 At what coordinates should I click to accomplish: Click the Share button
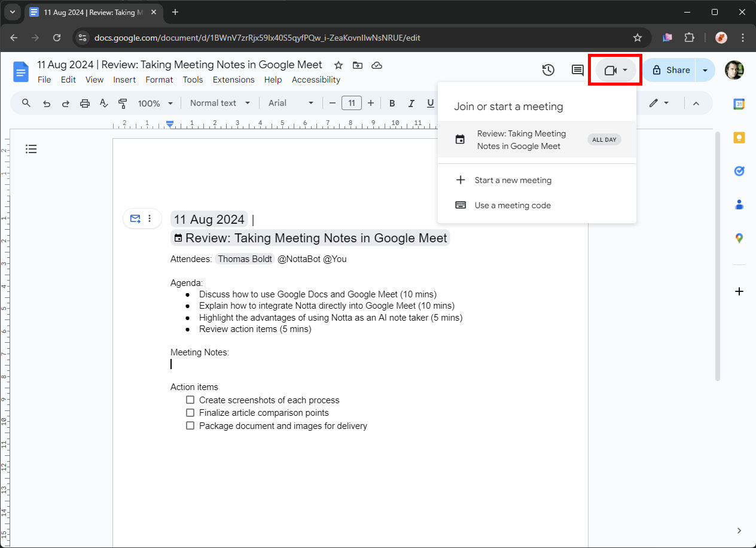click(x=670, y=70)
